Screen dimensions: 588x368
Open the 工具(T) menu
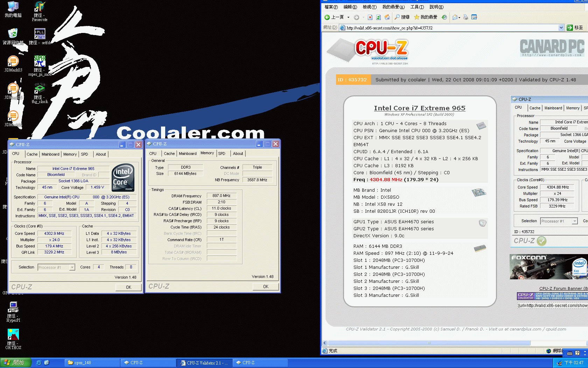[417, 7]
